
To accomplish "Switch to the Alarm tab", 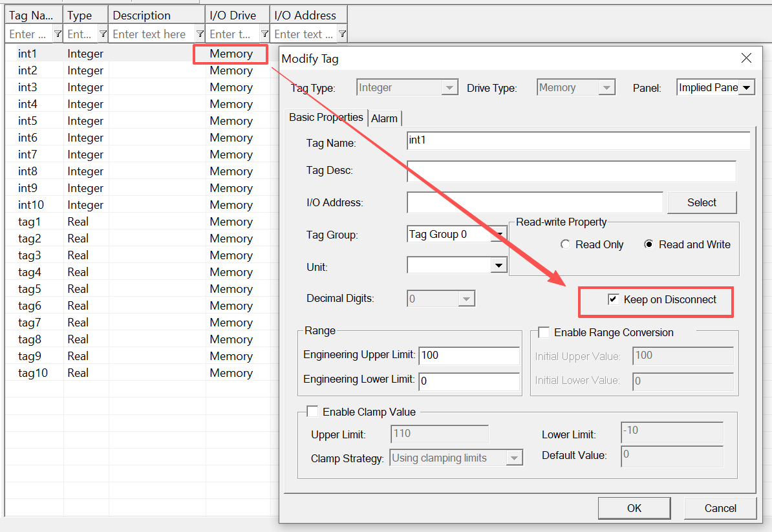I will (x=384, y=118).
